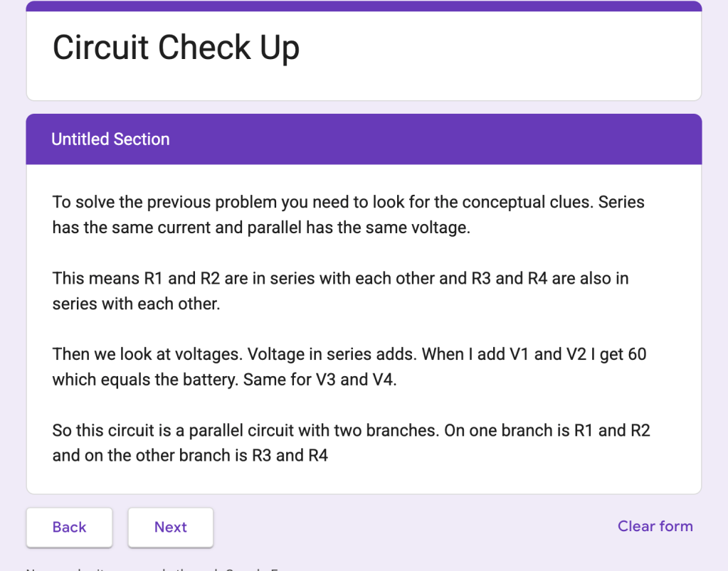Click 'Same for V3 and V4' sentence

320,380
